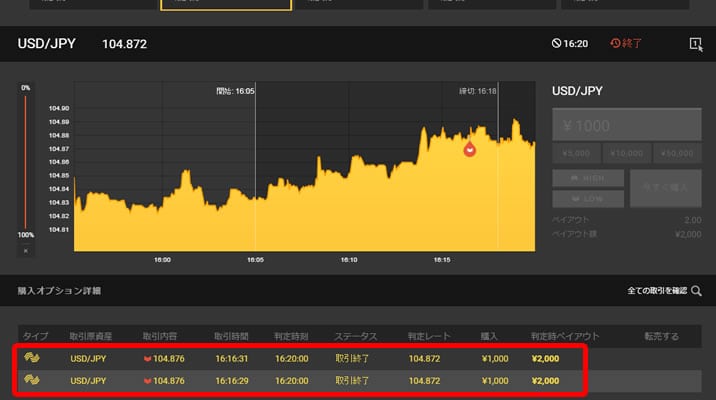Click the ペイアウト 2.00 value
This screenshot has height=400, width=716.
click(693, 220)
